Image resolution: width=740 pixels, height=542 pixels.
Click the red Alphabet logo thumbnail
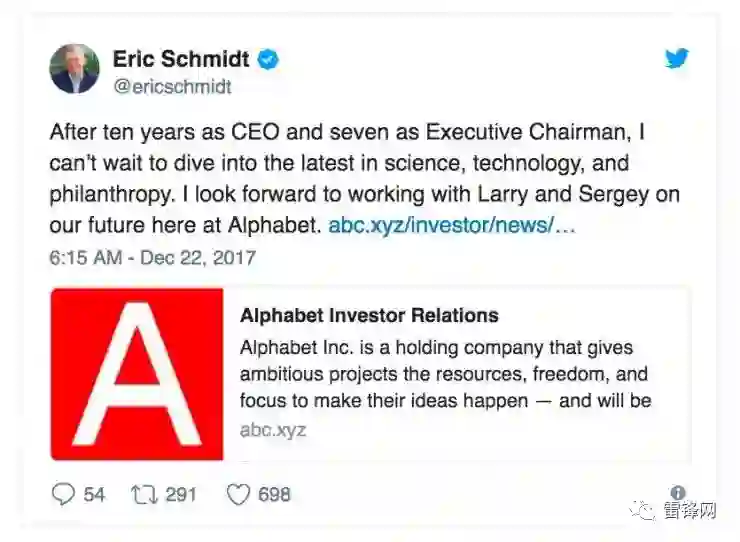pyautogui.click(x=137, y=374)
